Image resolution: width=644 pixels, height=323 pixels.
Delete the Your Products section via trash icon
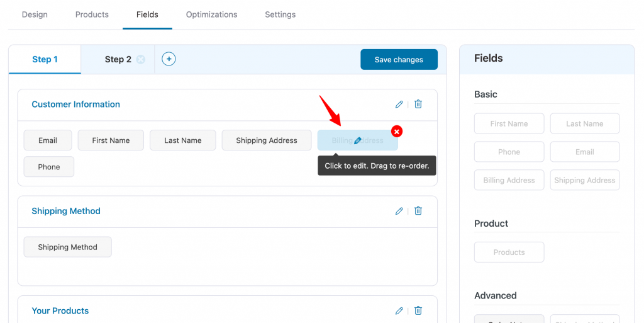point(418,310)
